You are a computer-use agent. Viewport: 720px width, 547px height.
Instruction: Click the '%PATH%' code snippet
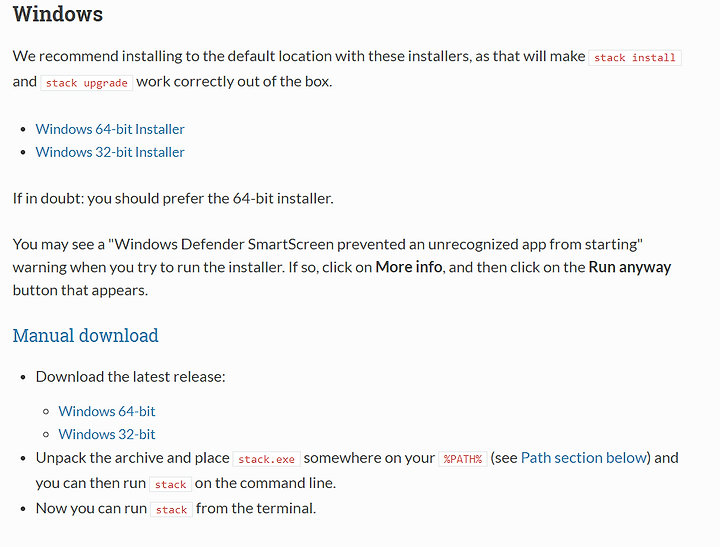462,459
